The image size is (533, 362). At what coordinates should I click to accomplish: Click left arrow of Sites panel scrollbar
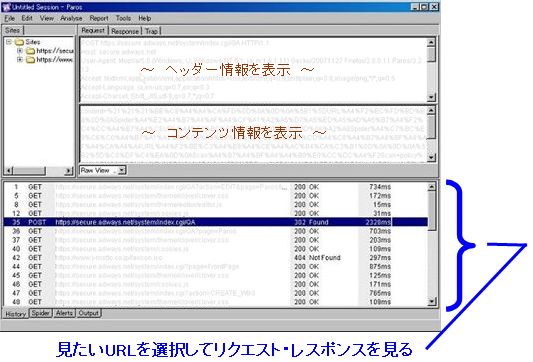pyautogui.click(x=9, y=171)
